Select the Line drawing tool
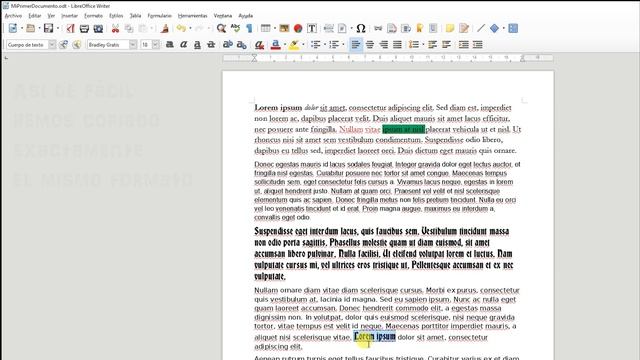640x360 pixels. 481,28
